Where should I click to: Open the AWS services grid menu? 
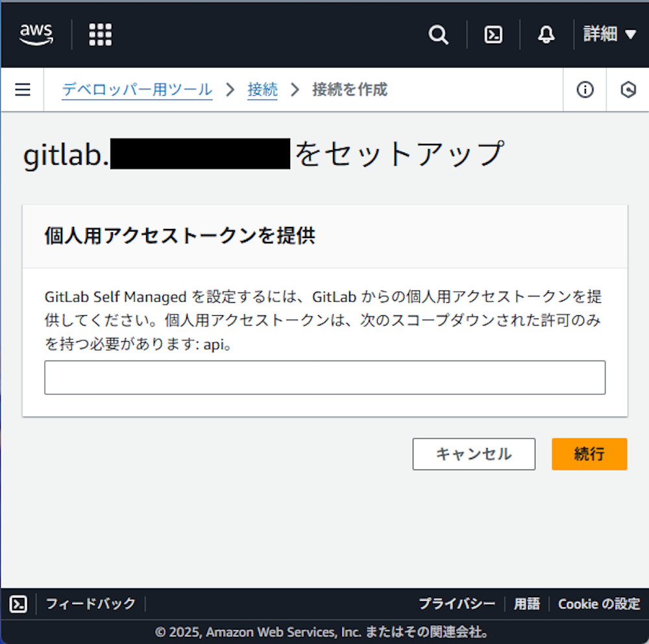pos(100,34)
